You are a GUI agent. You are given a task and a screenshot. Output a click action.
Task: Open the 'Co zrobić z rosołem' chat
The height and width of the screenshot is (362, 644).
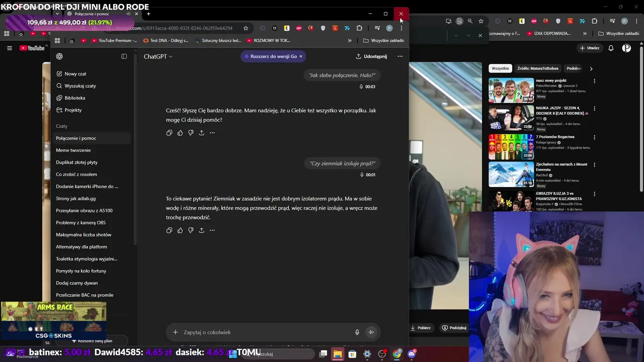pos(76,174)
